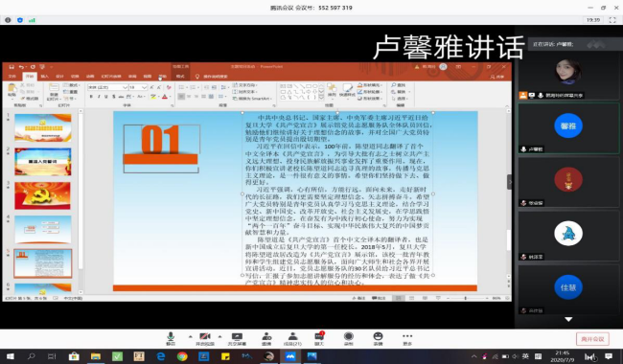Open the Design tab in PowerPoint ribbon

click(59, 77)
